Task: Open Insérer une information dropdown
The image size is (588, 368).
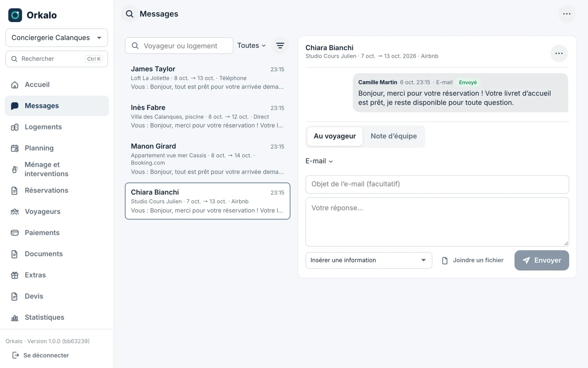Action: (x=369, y=260)
